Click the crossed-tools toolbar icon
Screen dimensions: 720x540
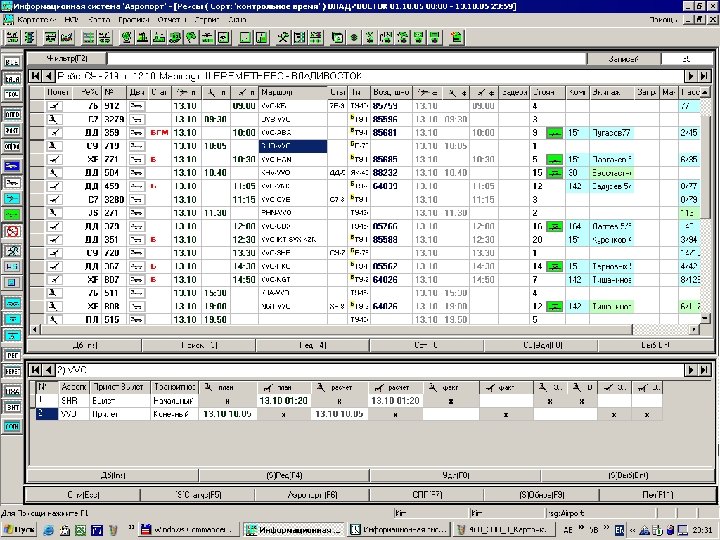point(283,37)
